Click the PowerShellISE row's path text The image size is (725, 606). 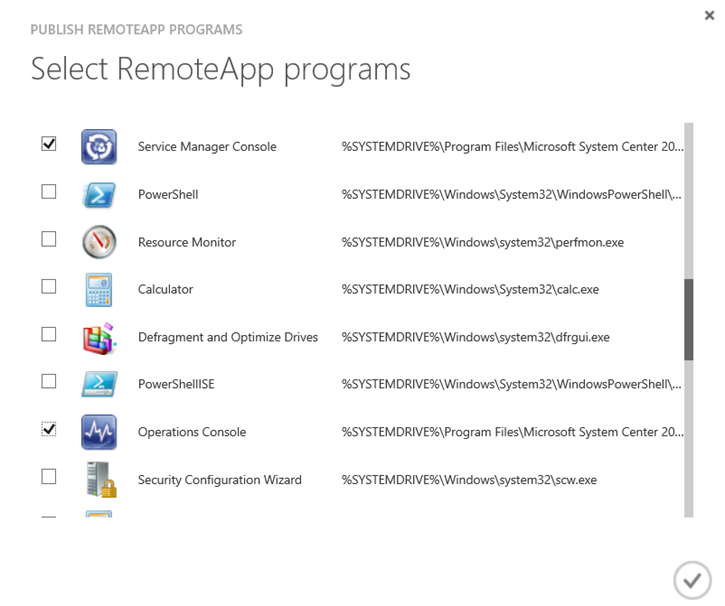(511, 384)
